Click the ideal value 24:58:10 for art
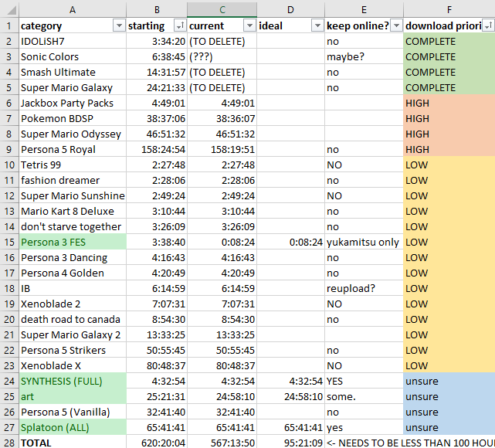Screen dimensions: 495x448 291,397
